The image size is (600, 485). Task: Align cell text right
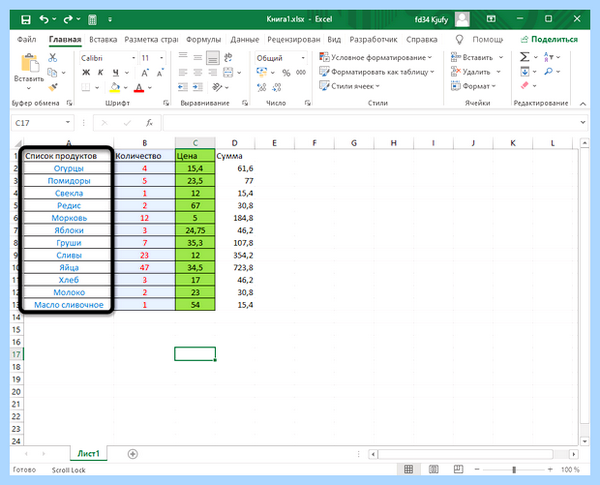212,72
